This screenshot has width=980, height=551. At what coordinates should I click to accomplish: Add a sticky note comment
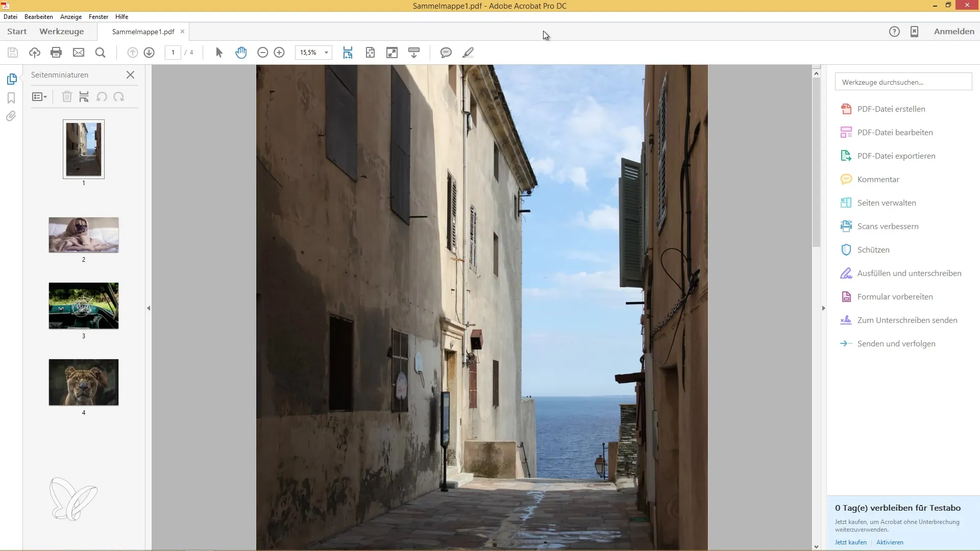pyautogui.click(x=446, y=53)
